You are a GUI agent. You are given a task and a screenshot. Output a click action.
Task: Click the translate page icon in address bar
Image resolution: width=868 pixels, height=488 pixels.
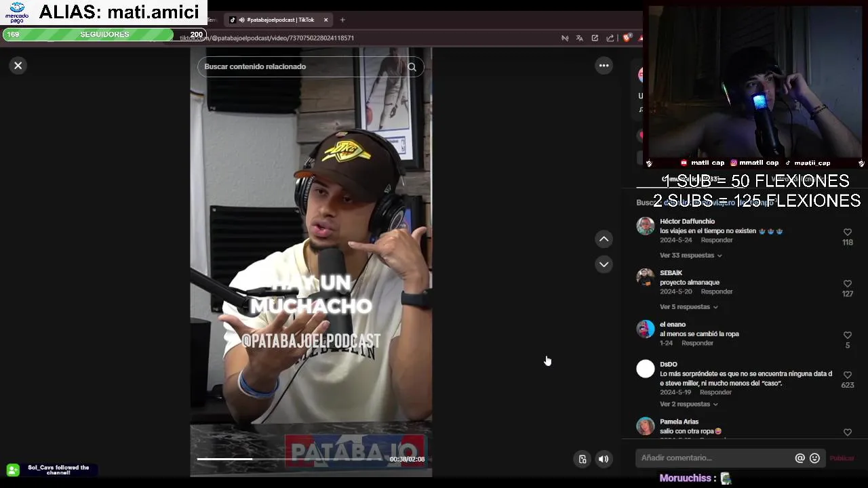coord(579,38)
